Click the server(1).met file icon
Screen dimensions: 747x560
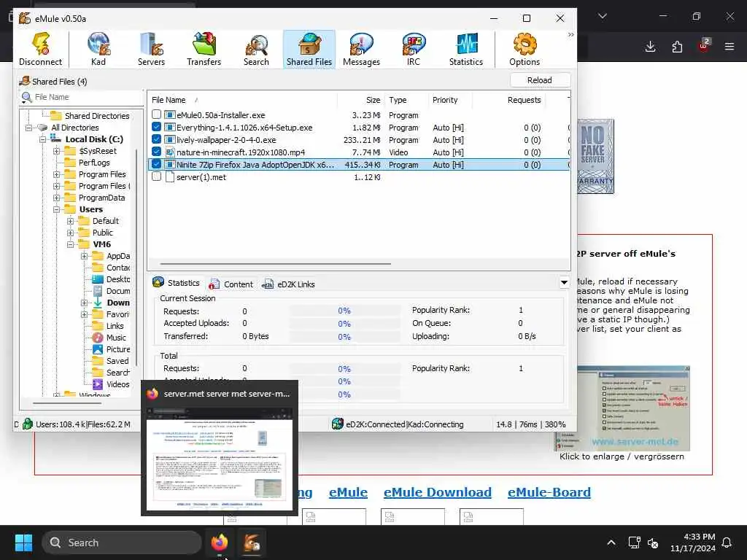(x=169, y=176)
